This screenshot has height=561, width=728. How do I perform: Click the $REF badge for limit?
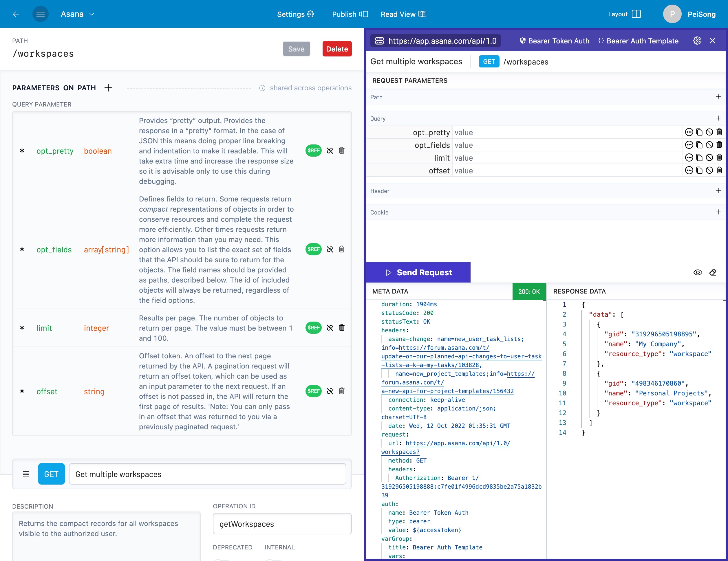tap(313, 328)
